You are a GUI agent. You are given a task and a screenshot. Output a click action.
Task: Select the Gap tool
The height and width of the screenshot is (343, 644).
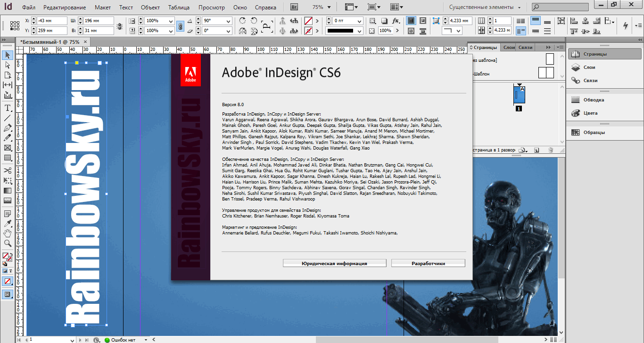(8, 85)
